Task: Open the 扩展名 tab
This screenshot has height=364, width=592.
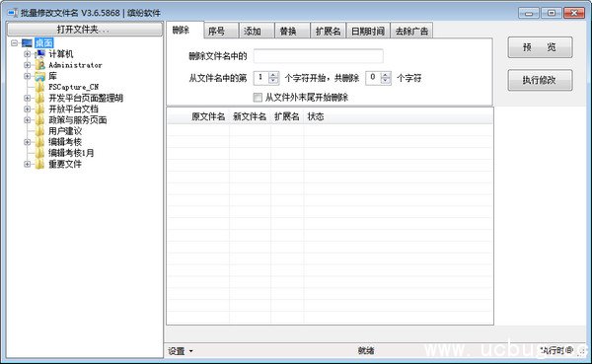Action: 329,31
